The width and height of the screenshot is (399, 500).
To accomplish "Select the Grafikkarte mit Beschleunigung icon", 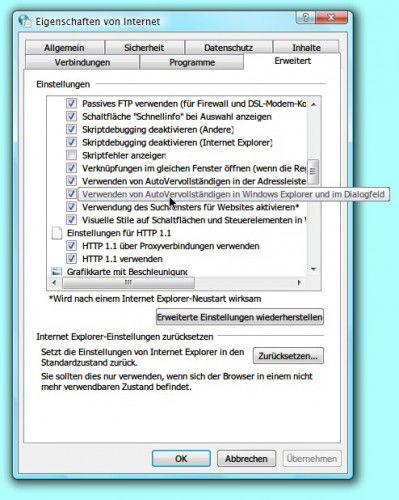I will (x=57, y=271).
